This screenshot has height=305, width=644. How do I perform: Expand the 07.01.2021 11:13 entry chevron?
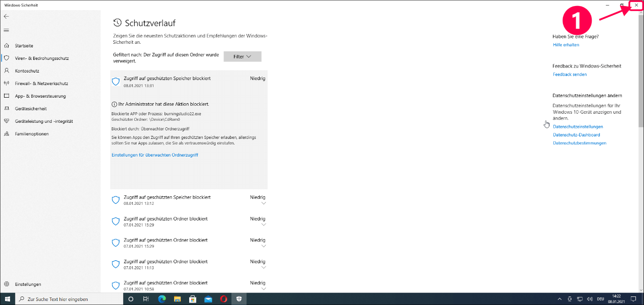click(x=264, y=268)
